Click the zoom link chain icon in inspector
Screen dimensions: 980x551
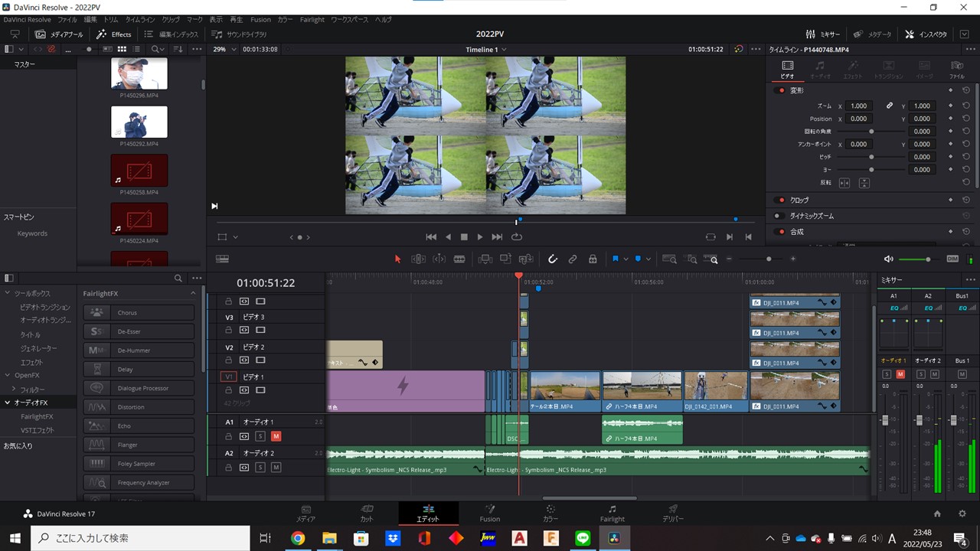click(x=889, y=106)
